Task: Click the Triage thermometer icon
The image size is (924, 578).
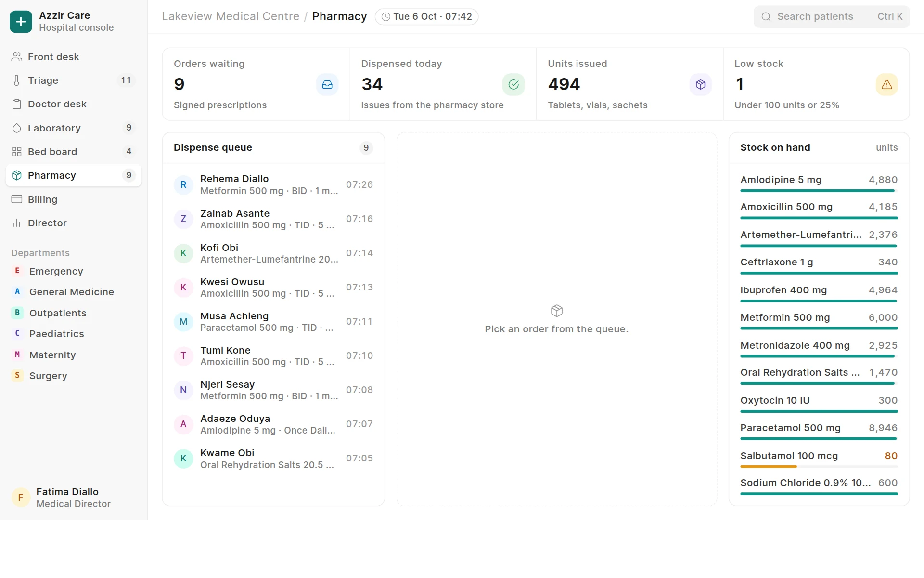Action: coord(17,80)
